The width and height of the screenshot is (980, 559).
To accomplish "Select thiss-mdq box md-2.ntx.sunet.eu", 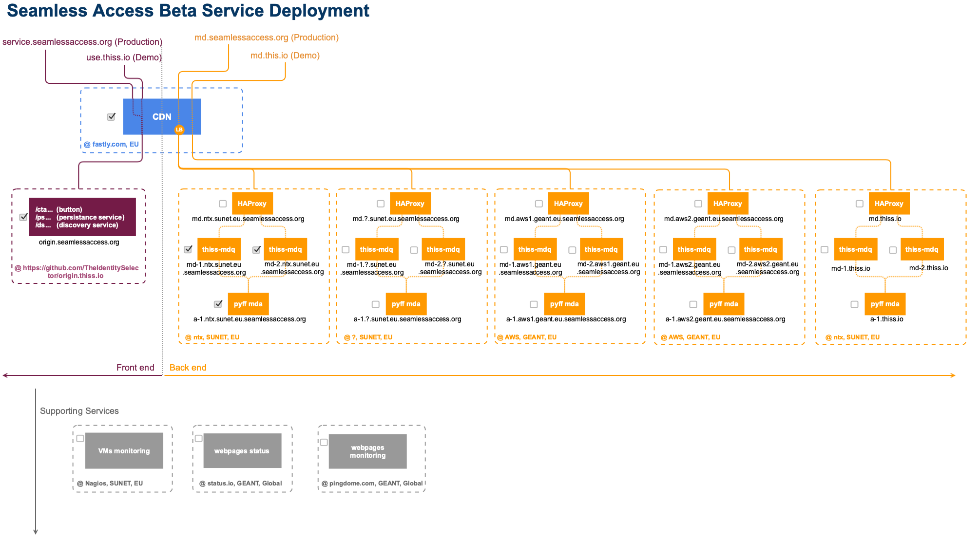I will [286, 249].
